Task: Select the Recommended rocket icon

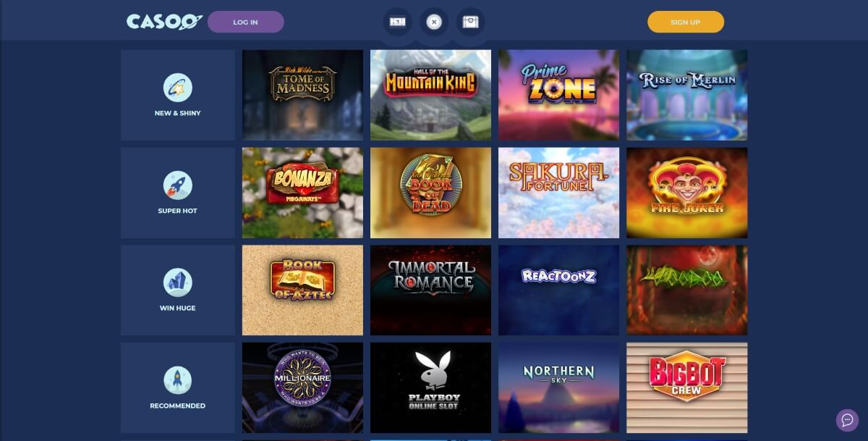Action: click(x=177, y=380)
